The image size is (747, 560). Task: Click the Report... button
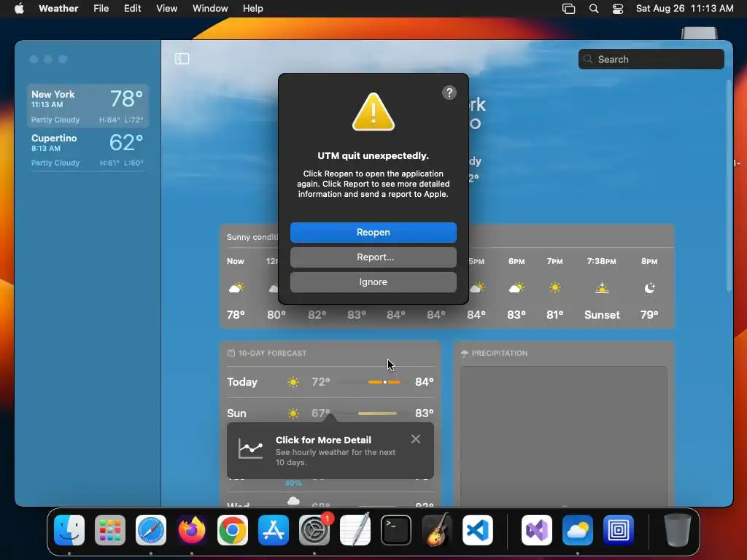(x=373, y=257)
